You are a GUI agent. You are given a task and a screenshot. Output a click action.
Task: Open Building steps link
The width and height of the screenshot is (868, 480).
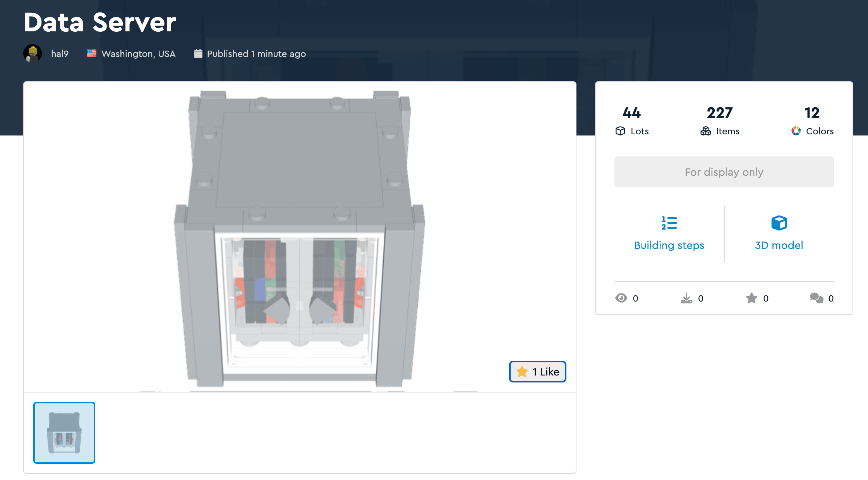pyautogui.click(x=669, y=245)
